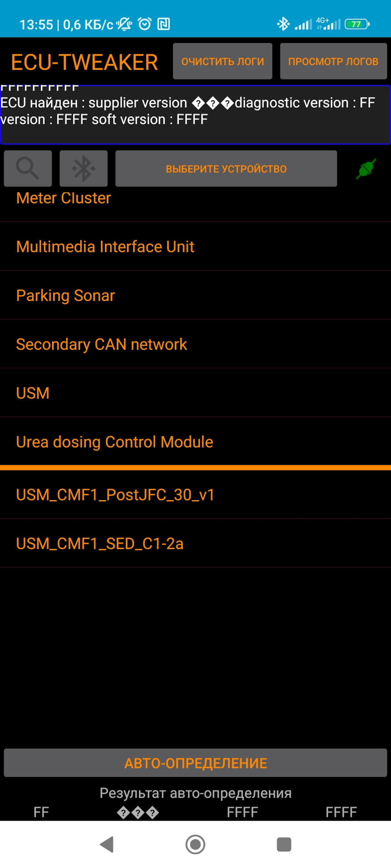Tap the green plug connection icon

tap(366, 169)
